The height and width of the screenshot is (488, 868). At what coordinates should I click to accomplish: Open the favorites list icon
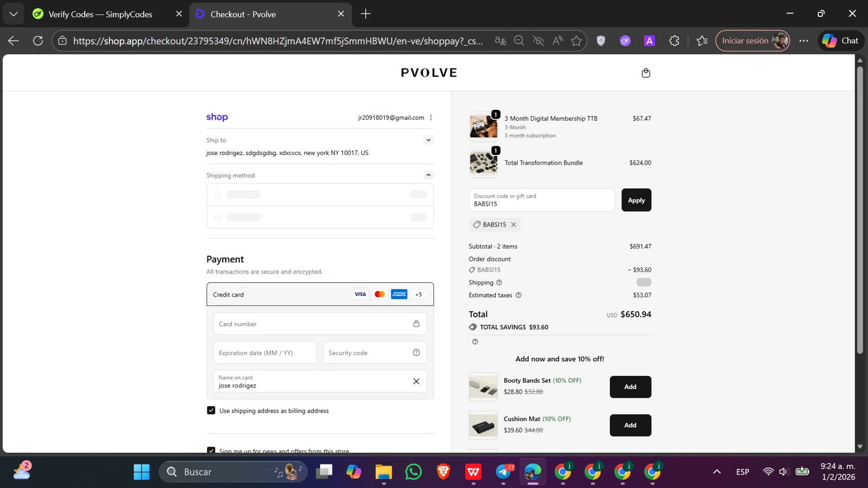[x=702, y=40]
